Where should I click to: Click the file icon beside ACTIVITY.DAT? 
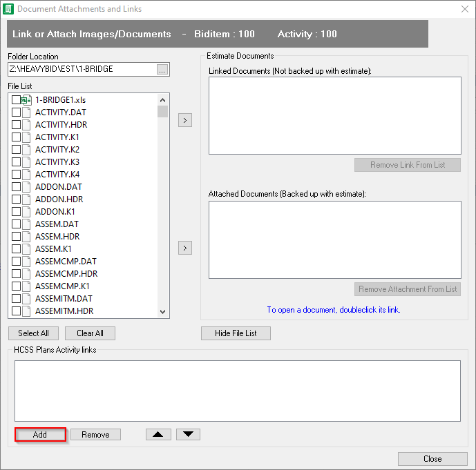pyautogui.click(x=26, y=112)
